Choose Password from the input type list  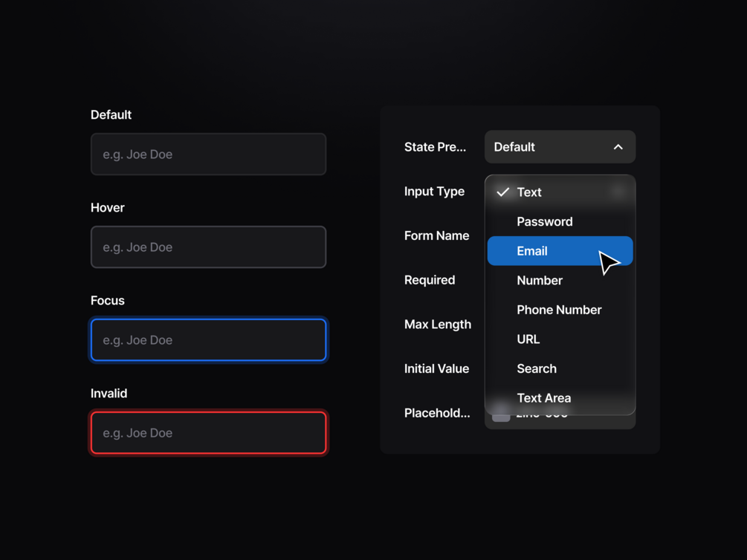(x=544, y=221)
